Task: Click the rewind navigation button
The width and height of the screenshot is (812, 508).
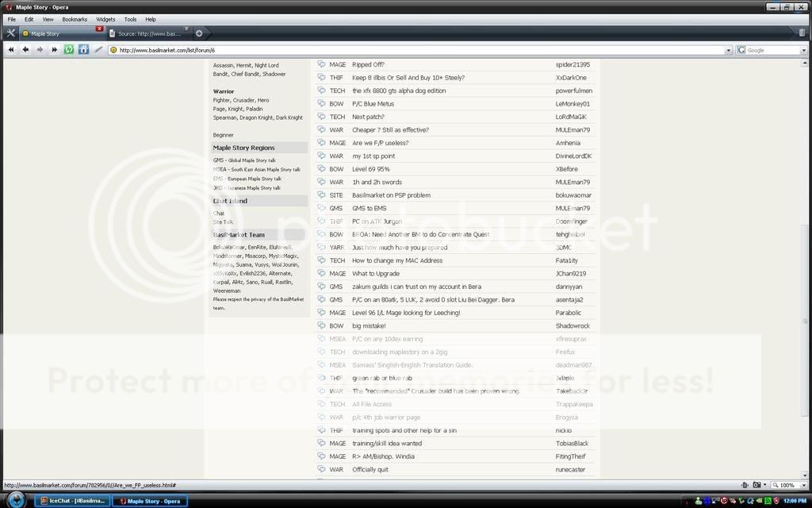Action: tap(11, 49)
